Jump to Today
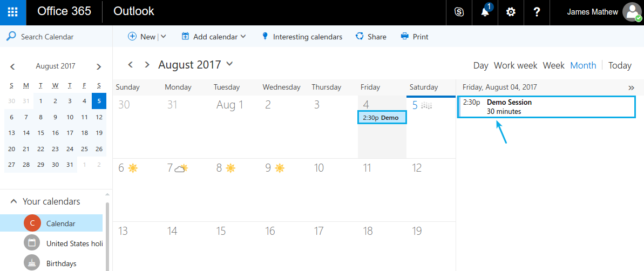 point(620,65)
